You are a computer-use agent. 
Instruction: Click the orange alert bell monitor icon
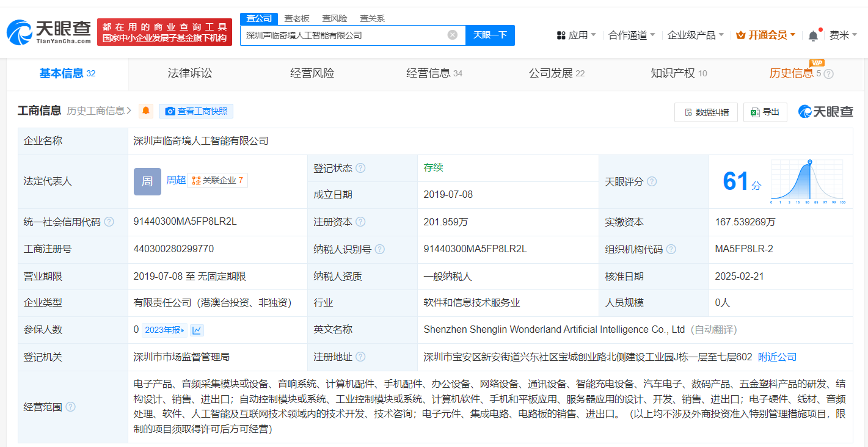(x=146, y=111)
